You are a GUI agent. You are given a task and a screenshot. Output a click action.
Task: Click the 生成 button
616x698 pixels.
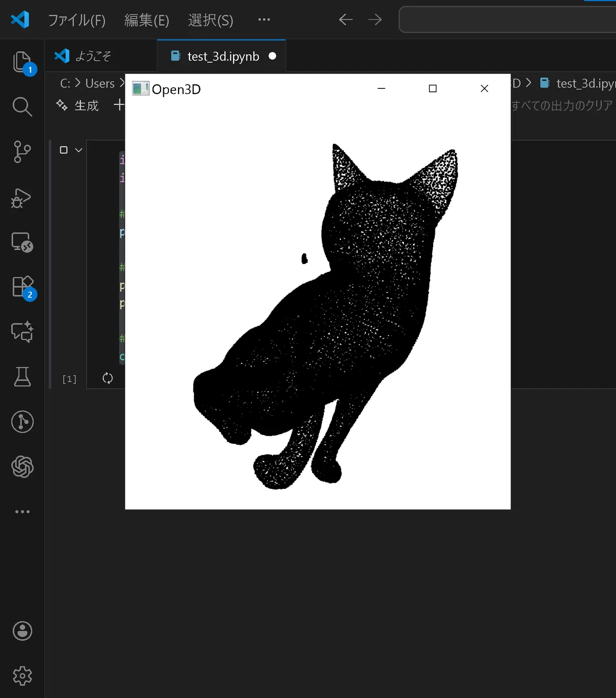(x=86, y=105)
